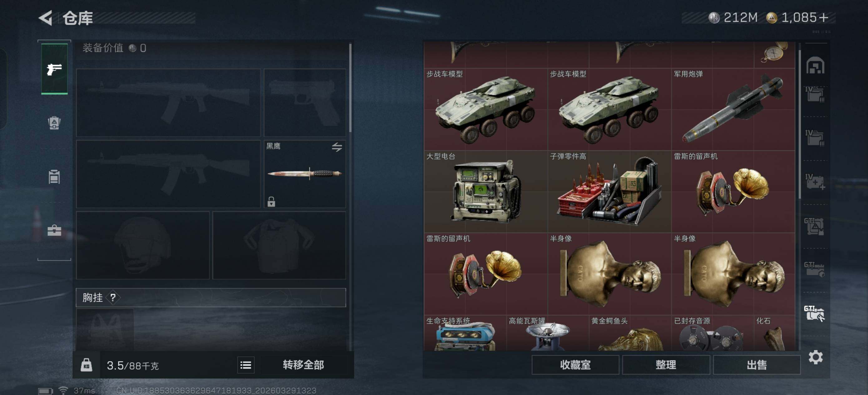
Task: Open the briefcase secure container tab
Action: pyautogui.click(x=54, y=230)
